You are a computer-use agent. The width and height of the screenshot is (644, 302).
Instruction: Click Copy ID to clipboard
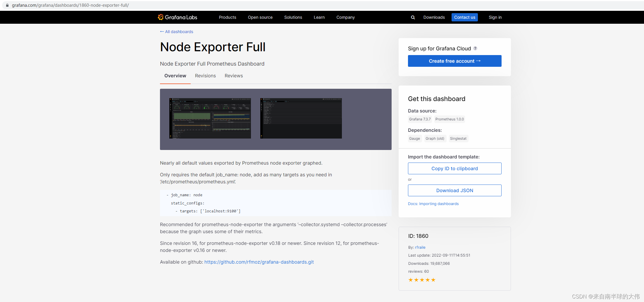[455, 168]
